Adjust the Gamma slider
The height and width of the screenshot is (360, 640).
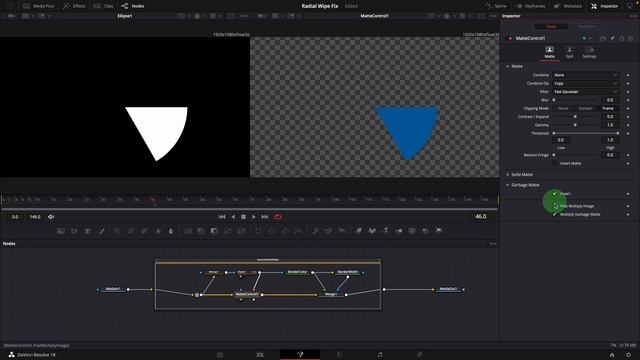click(x=576, y=125)
